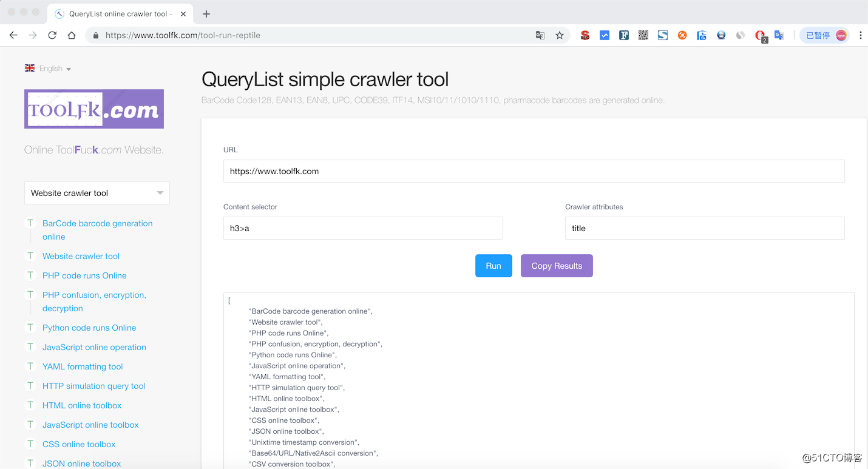Click the T icon beside YAML formatting tool
The image size is (868, 469).
30,366
